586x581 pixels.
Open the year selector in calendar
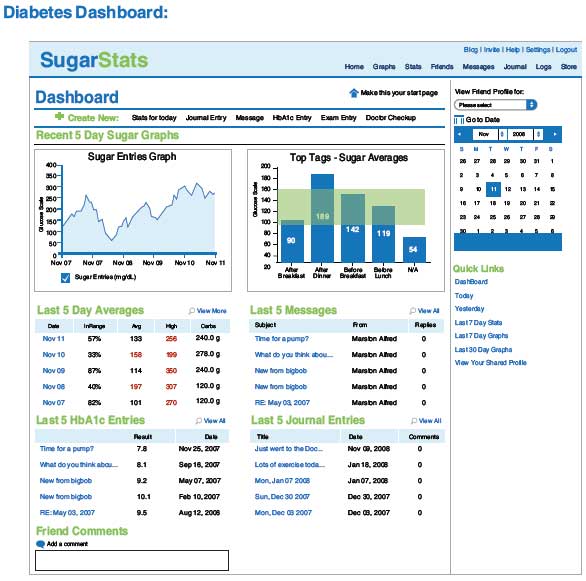tap(524, 134)
